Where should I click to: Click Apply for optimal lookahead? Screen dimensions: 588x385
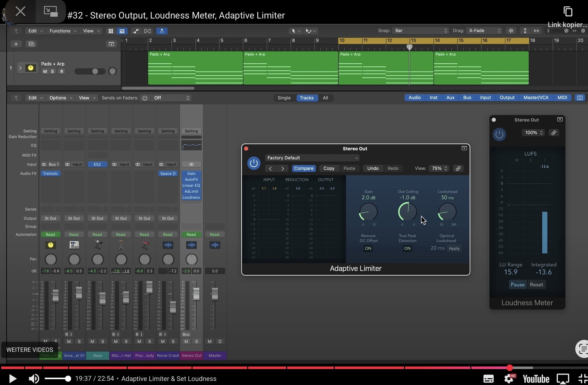pos(454,248)
